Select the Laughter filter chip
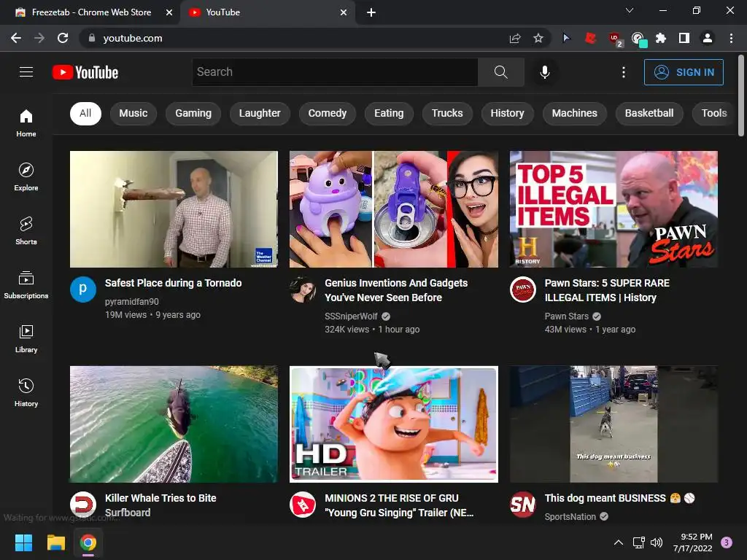 (260, 113)
